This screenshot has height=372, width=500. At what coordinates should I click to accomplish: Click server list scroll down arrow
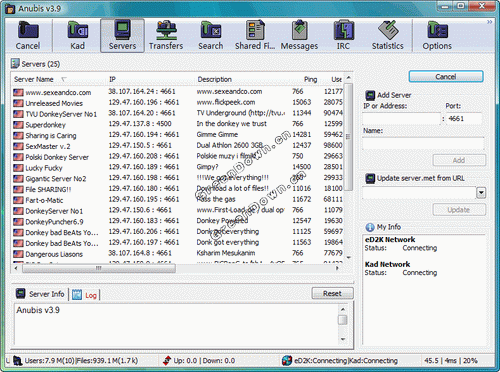348,258
